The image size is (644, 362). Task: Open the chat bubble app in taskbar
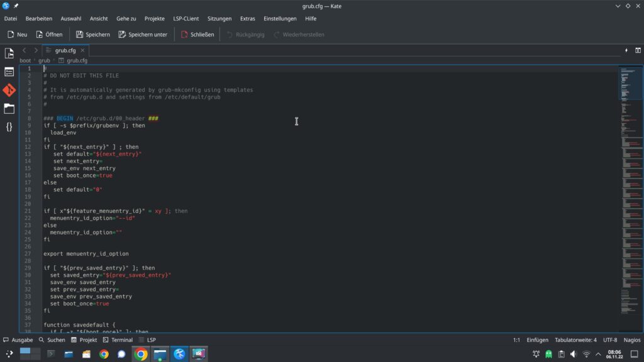[121, 354]
